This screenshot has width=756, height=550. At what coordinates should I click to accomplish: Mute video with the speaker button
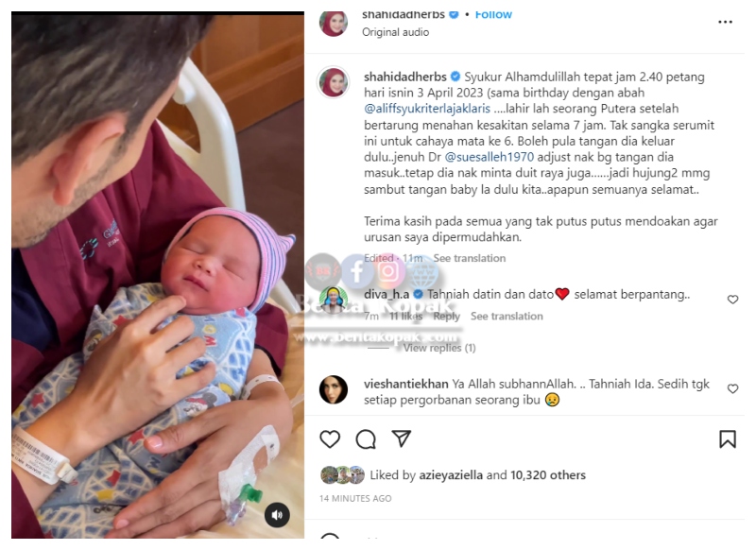tap(277, 515)
